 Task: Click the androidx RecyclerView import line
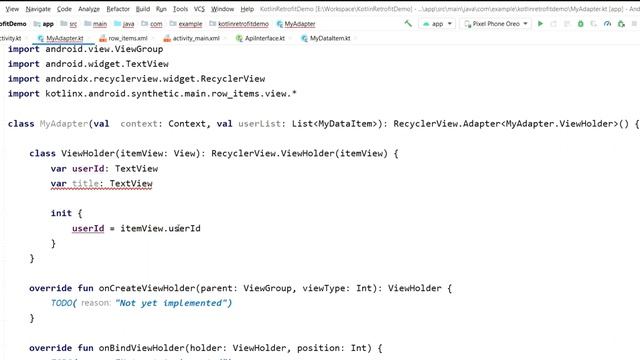(136, 79)
